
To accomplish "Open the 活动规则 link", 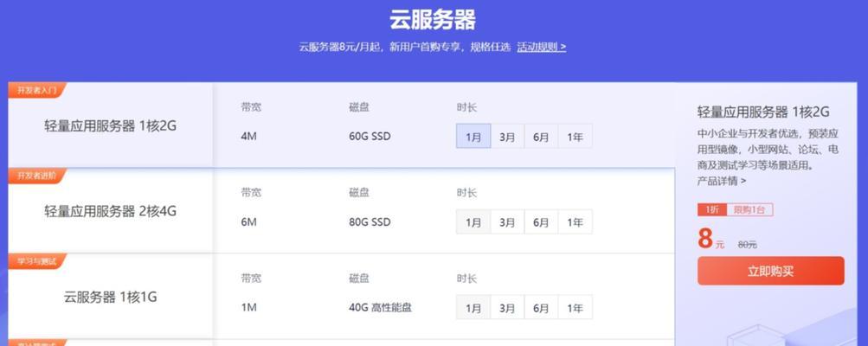I will (542, 47).
